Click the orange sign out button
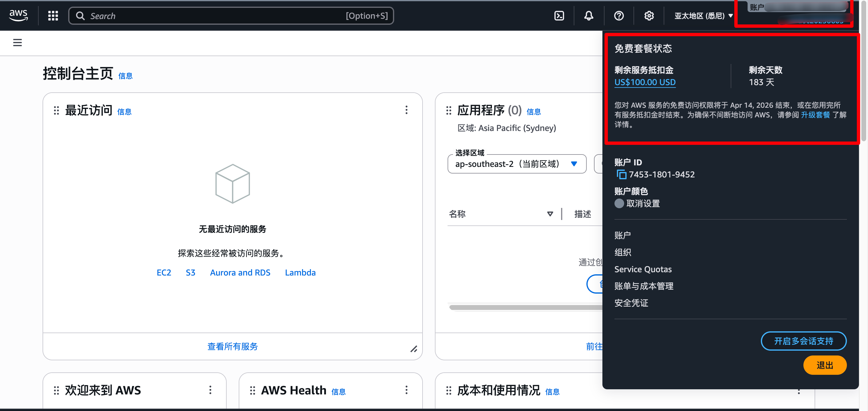Image resolution: width=868 pixels, height=411 pixels. pos(825,365)
